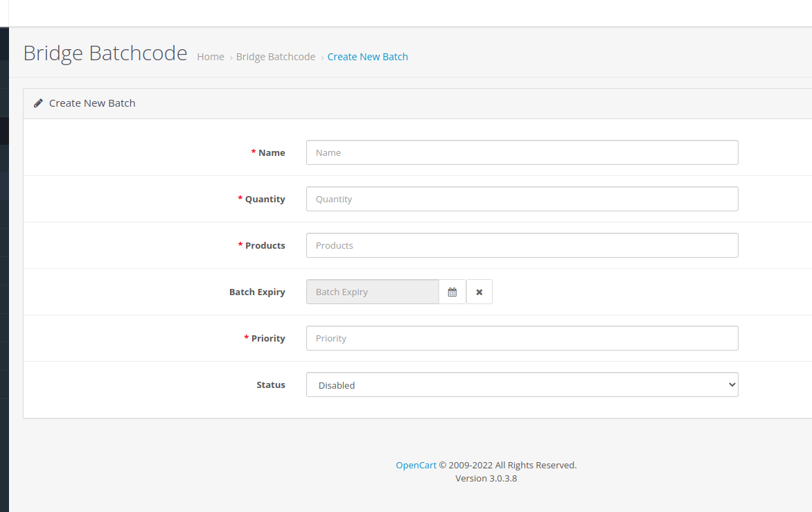Click the Bridge Batchcode page heading
This screenshot has height=512, width=812.
point(105,53)
